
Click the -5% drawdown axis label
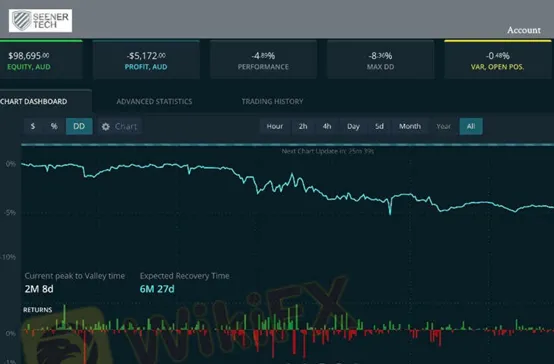[10, 212]
